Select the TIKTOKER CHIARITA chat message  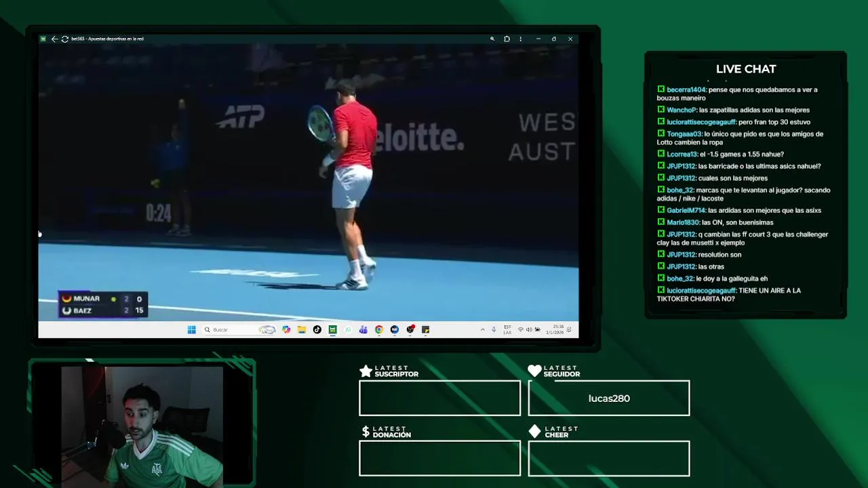click(729, 295)
